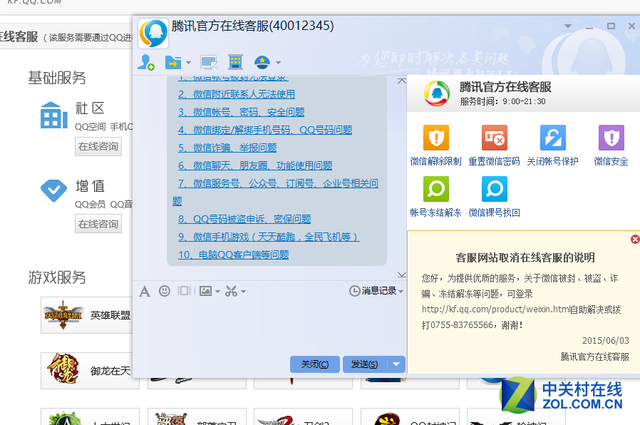This screenshot has width=640, height=425.
Task: Open link 4 微信绑定/解绑手机号码
Action: [x=265, y=130]
